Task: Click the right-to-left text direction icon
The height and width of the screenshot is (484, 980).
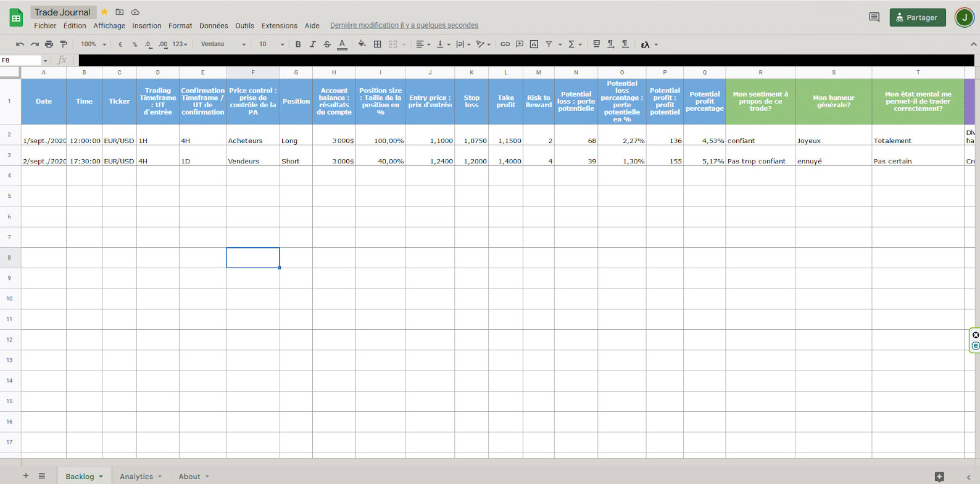Action: (x=625, y=44)
